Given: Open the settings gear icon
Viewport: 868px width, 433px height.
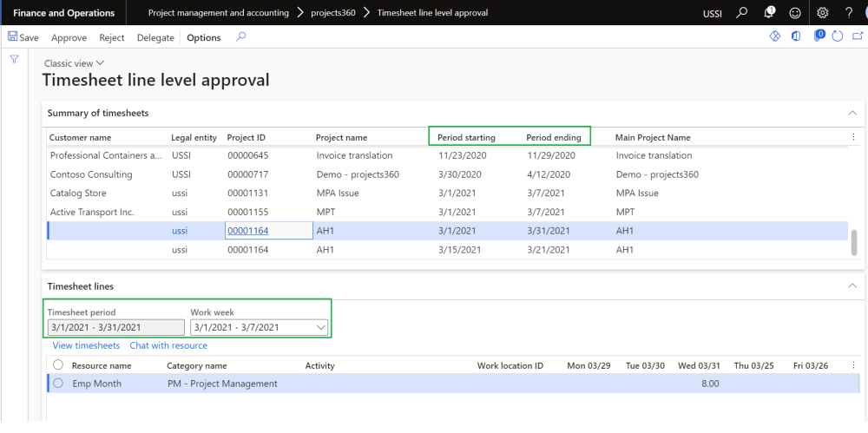Looking at the screenshot, I should (x=823, y=13).
